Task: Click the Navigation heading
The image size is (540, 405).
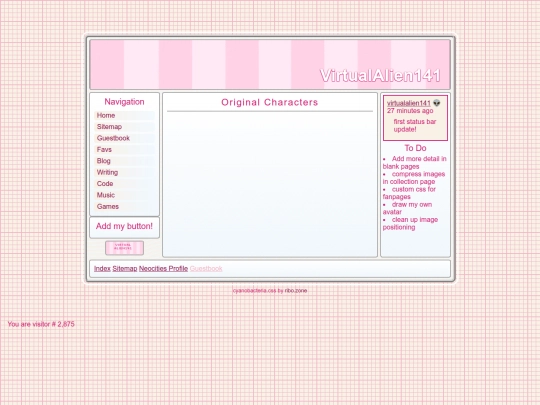Action: click(x=124, y=102)
